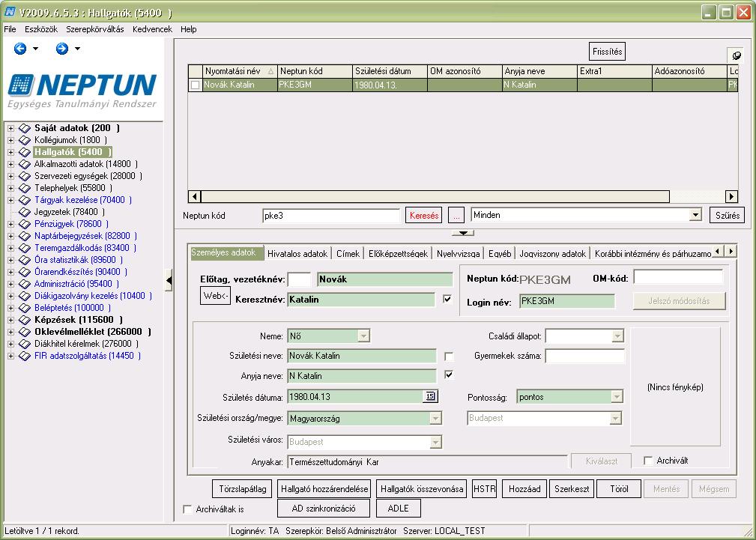Toggle checkbox next to Születési neve field

click(448, 357)
